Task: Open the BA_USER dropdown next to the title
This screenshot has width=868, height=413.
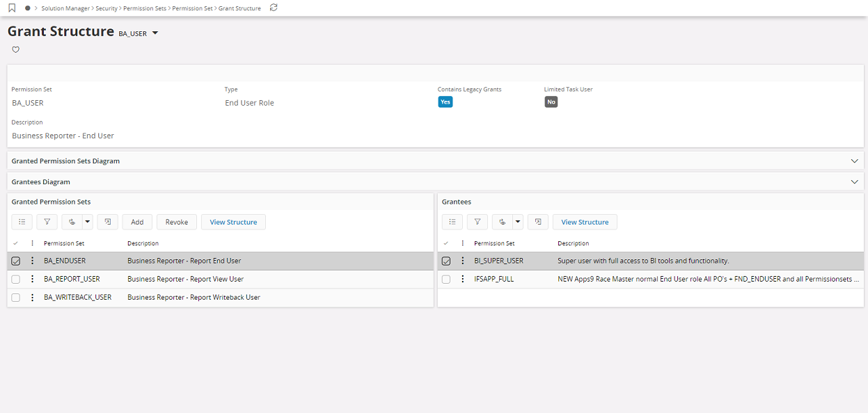Action: pos(155,32)
